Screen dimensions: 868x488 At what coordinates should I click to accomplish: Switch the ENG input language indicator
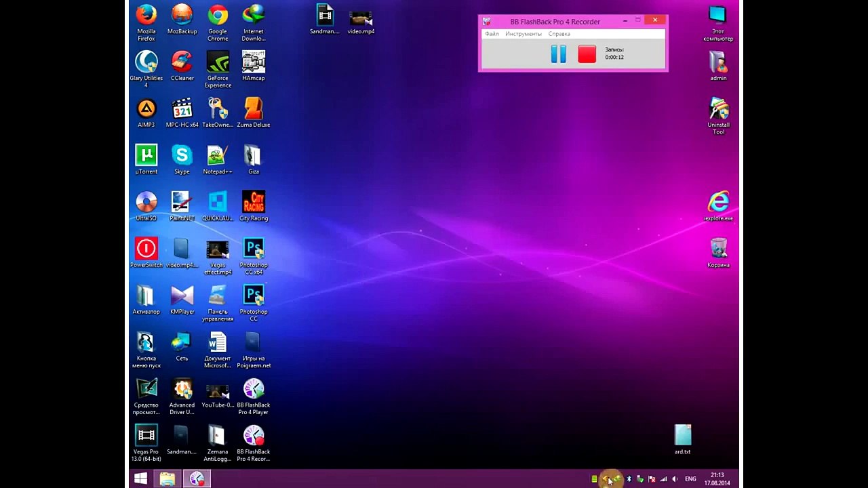[x=690, y=479]
